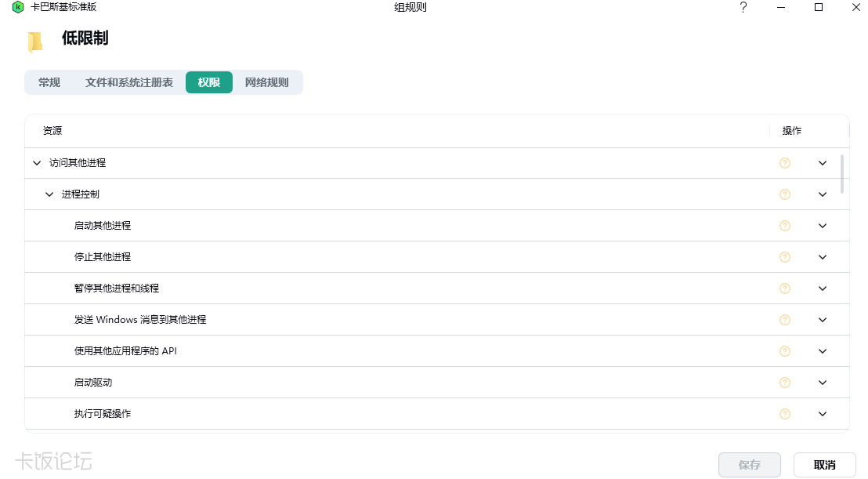This screenshot has width=868, height=479.
Task: Click the vertical scrollbar of permissions list
Action: point(842,174)
